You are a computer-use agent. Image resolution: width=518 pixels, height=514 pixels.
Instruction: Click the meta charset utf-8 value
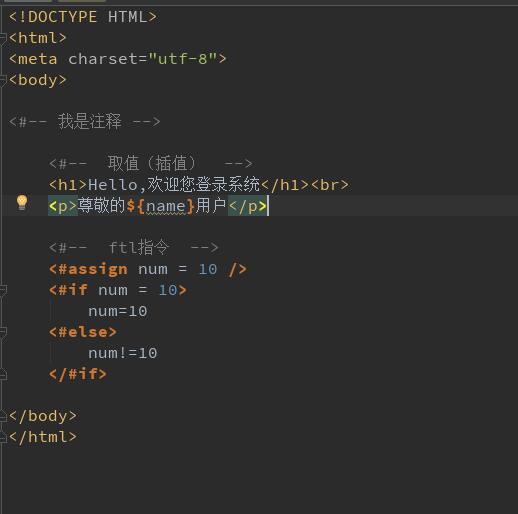(183, 59)
